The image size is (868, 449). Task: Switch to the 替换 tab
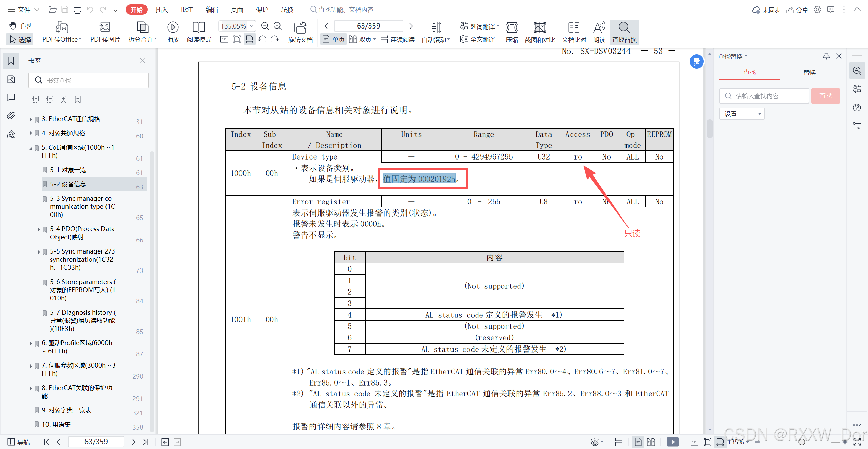coord(809,72)
